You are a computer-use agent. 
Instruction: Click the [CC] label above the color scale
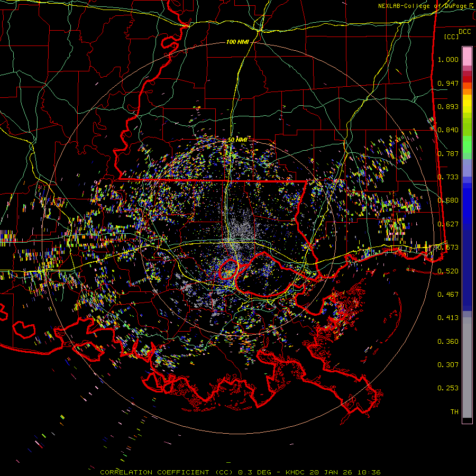click(451, 36)
